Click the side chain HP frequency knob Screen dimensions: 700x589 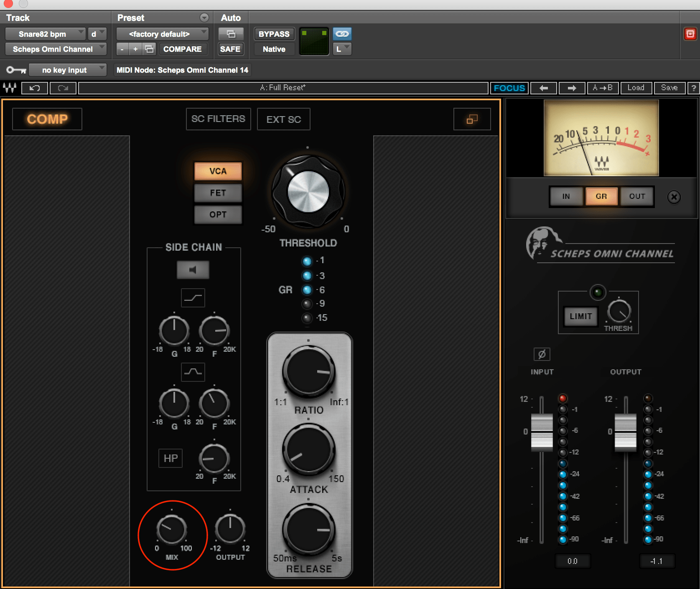[x=214, y=459]
